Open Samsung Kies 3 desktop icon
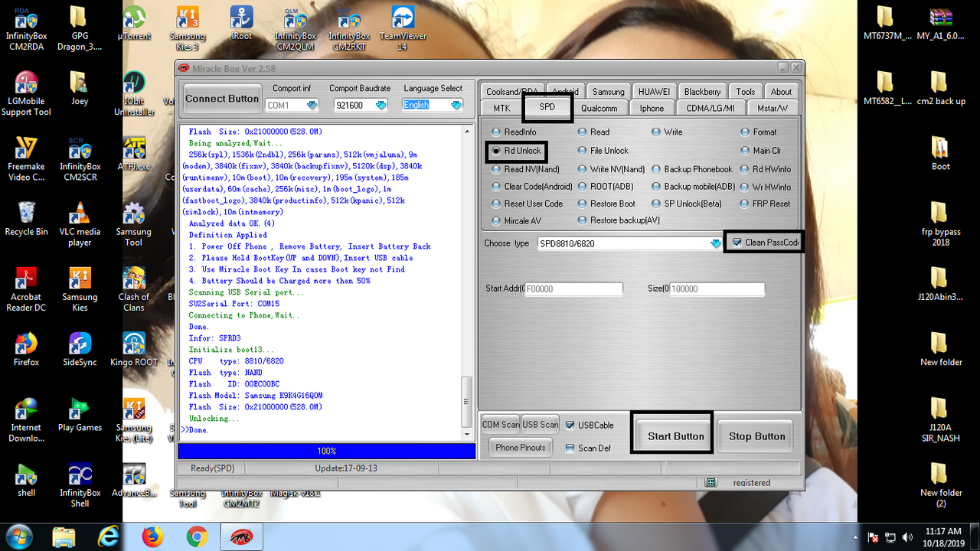 click(x=188, y=29)
